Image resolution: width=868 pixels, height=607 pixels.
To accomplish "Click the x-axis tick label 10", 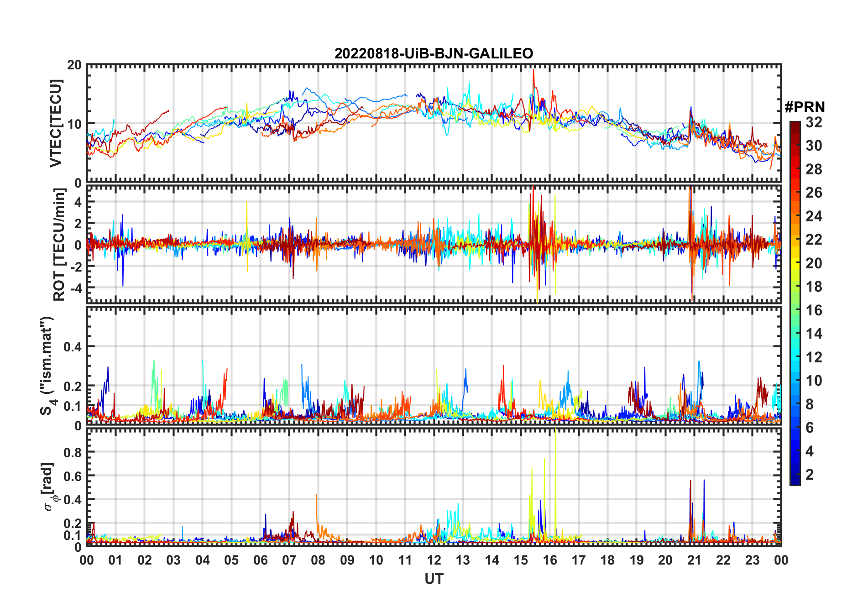I will click(376, 560).
